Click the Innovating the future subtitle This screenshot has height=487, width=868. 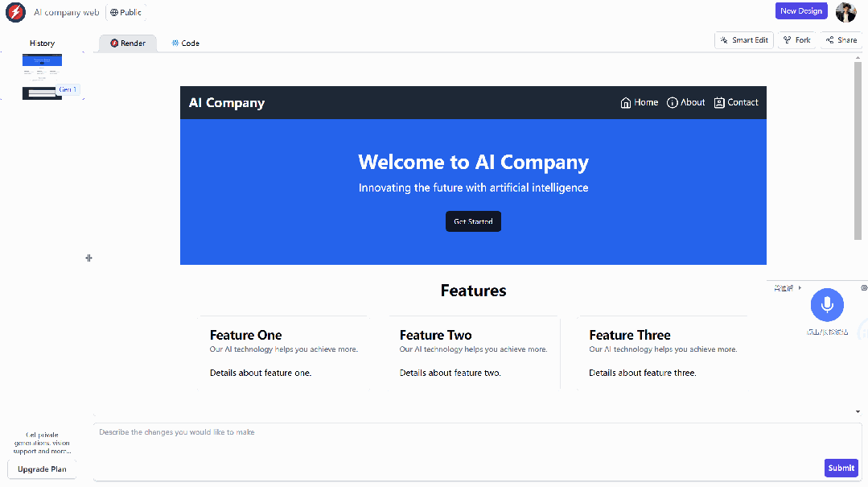click(x=473, y=188)
